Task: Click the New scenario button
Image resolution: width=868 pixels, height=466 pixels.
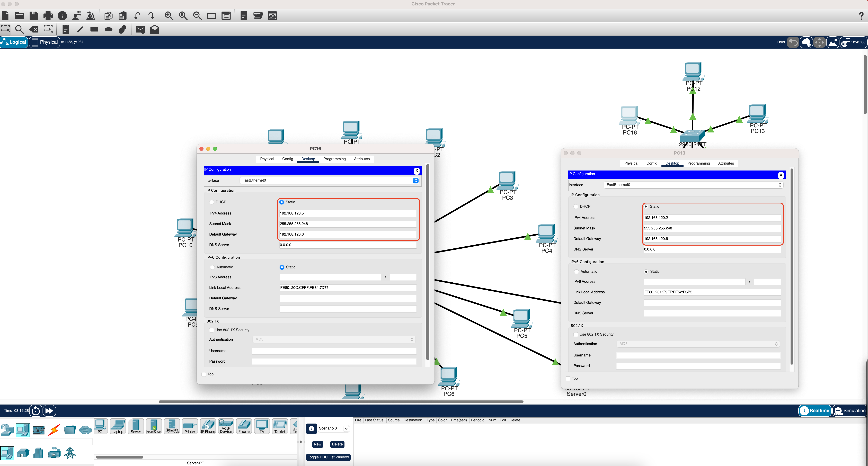Action: pos(317,444)
